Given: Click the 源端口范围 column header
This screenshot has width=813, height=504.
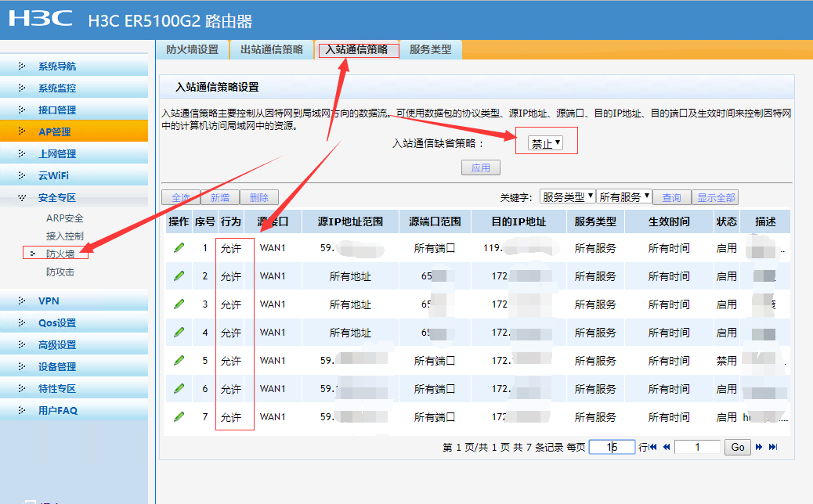Looking at the screenshot, I should tap(435, 221).
